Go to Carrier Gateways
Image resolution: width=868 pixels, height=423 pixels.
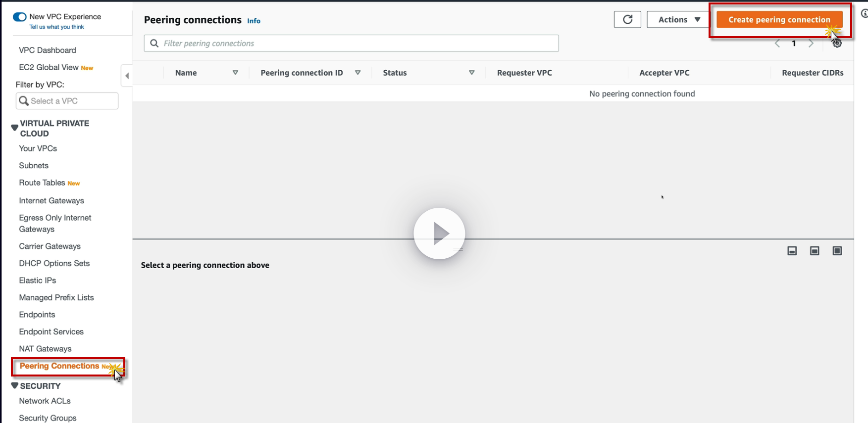[50, 246]
